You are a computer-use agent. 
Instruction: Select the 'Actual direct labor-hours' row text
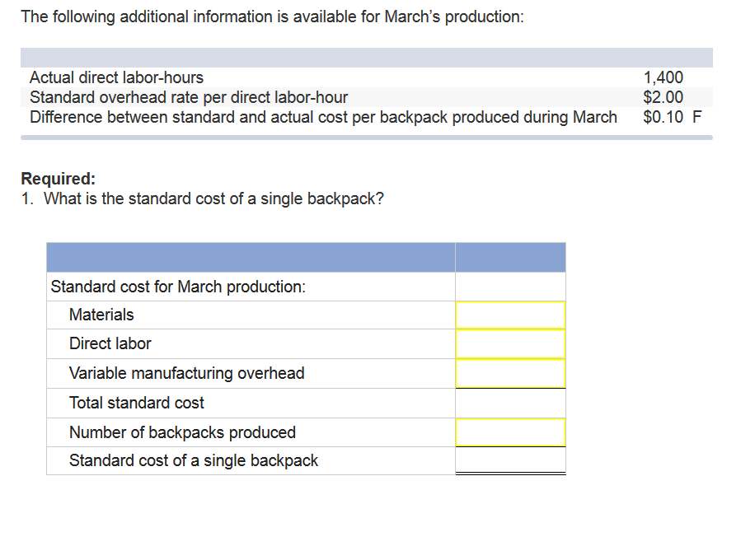pos(116,77)
